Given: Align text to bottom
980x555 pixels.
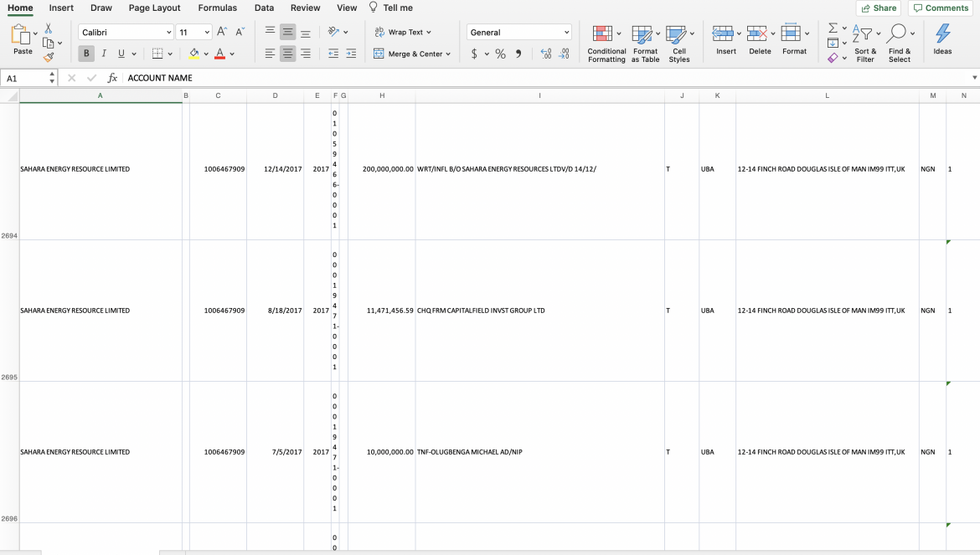Looking at the screenshot, I should [306, 32].
